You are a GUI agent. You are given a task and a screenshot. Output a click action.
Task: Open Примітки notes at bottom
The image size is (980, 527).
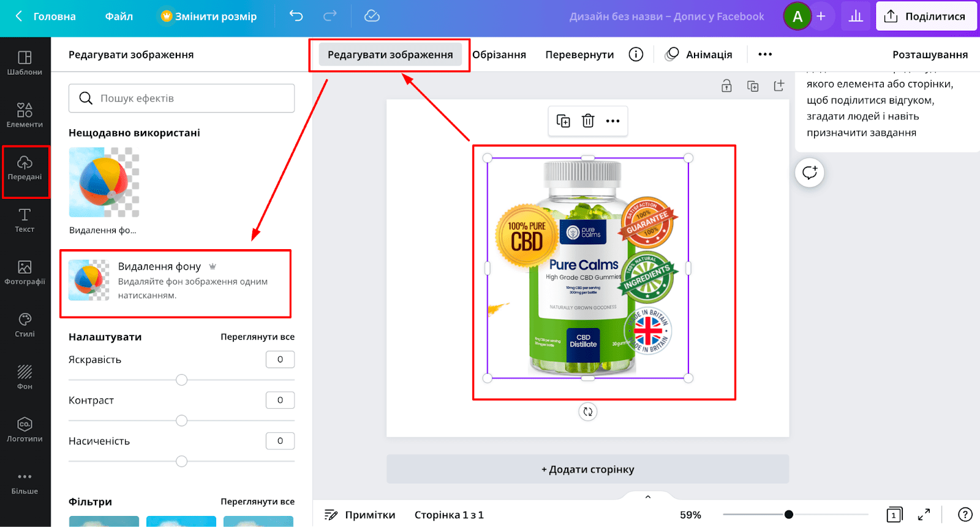[x=360, y=515]
